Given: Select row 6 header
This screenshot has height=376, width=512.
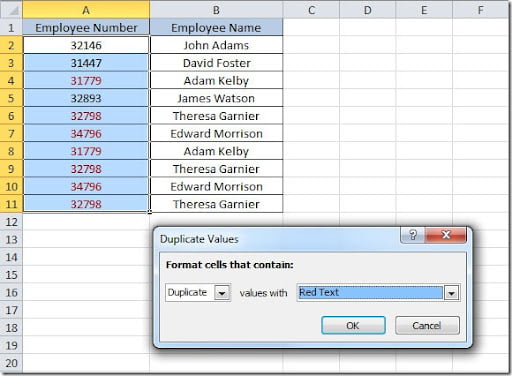Looking at the screenshot, I should point(11,116).
